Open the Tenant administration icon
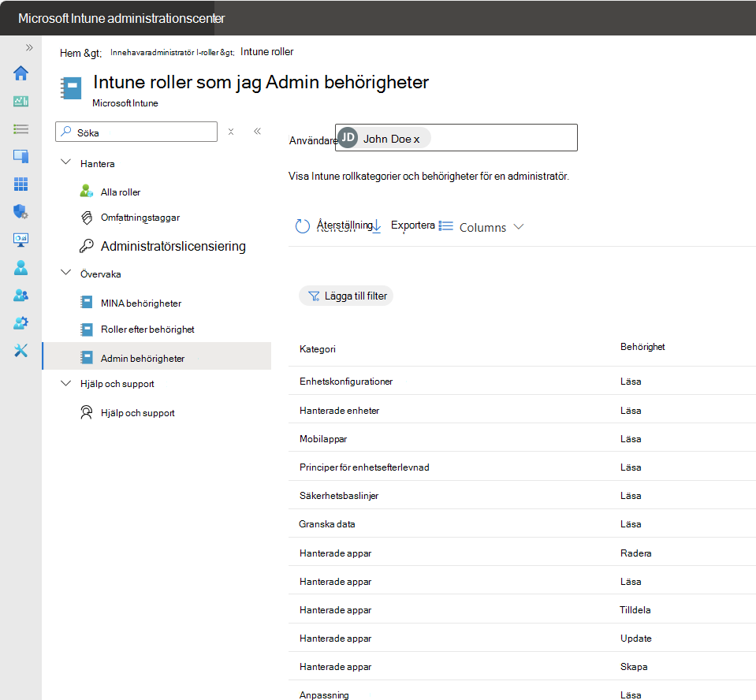This screenshot has height=700, width=756. (20, 322)
